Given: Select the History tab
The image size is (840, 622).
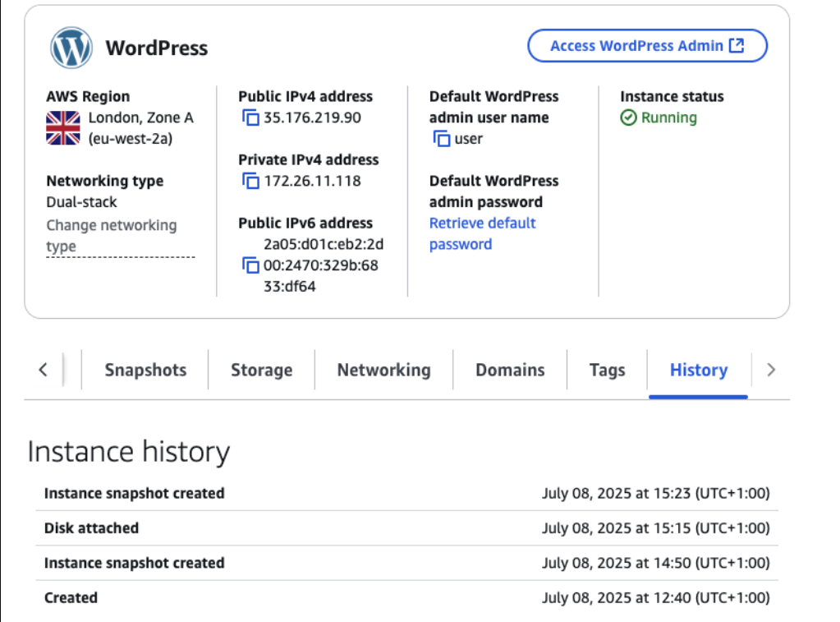Looking at the screenshot, I should 699,370.
